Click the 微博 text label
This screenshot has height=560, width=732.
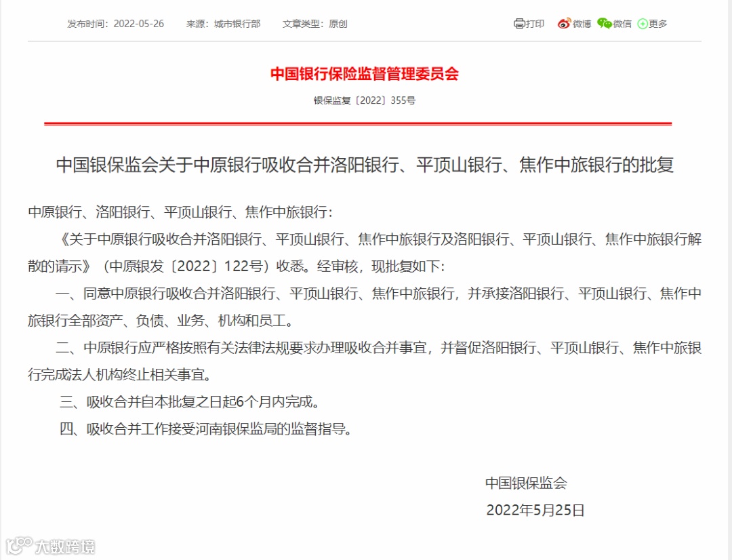pyautogui.click(x=582, y=24)
